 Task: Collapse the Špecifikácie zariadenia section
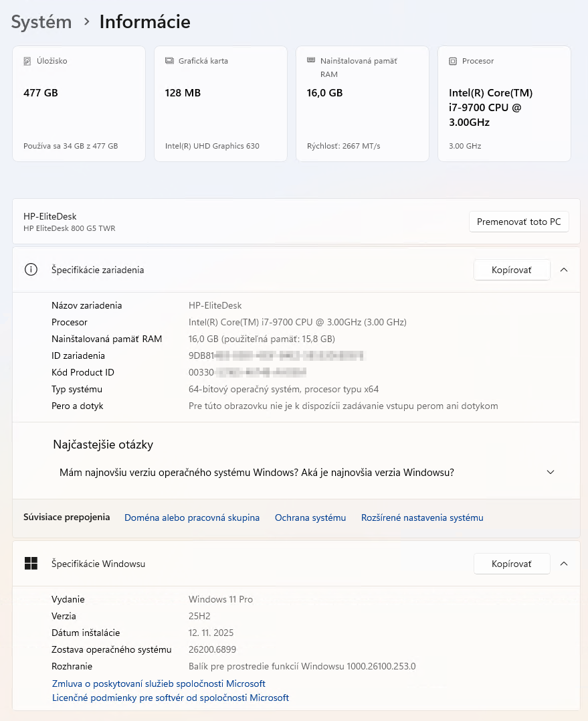point(564,270)
